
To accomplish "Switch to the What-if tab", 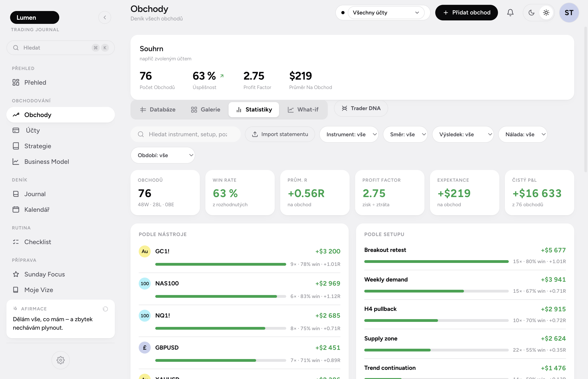I will coord(303,109).
